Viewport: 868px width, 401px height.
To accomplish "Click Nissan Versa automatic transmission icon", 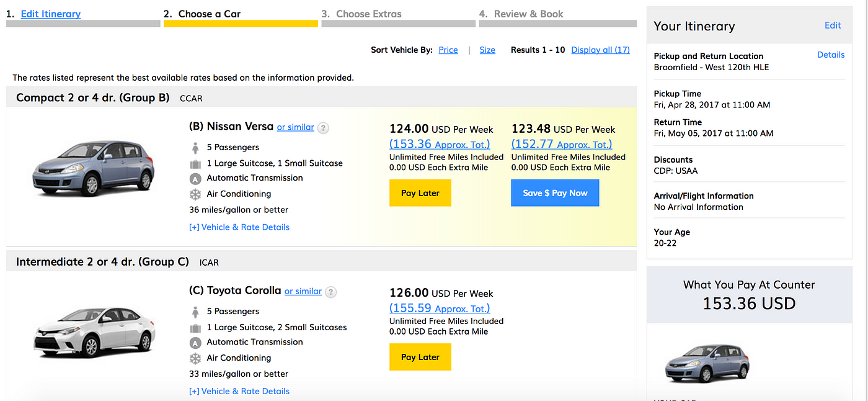I will coord(195,178).
